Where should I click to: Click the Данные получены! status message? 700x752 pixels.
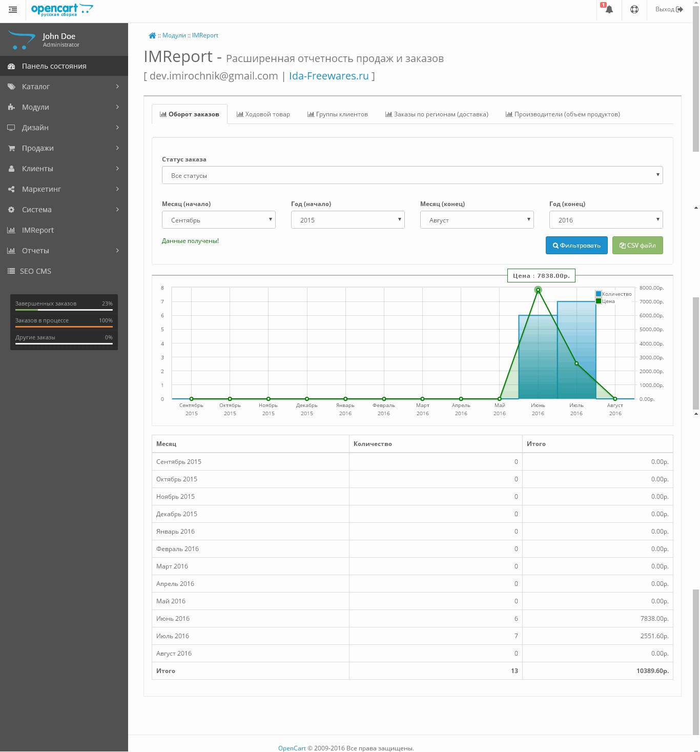190,241
